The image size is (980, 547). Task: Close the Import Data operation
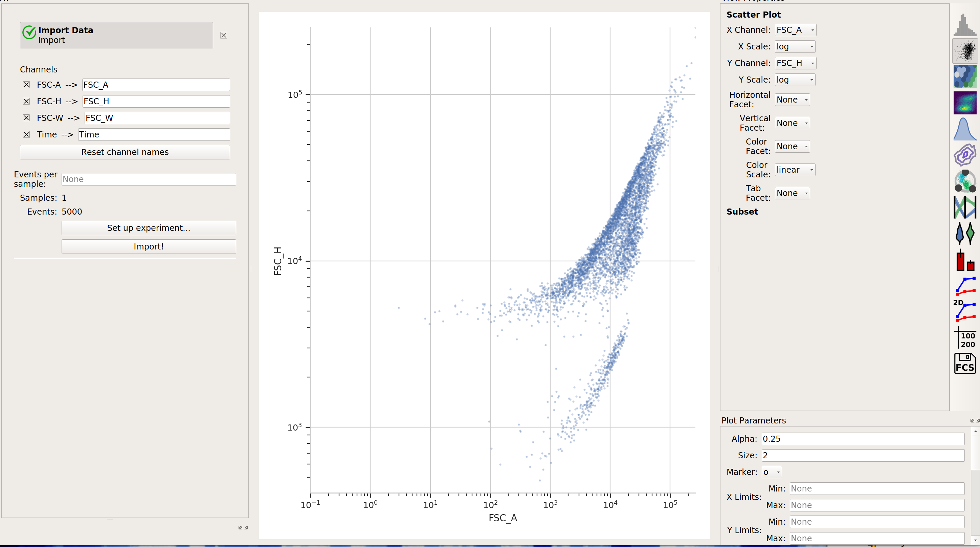tap(224, 35)
